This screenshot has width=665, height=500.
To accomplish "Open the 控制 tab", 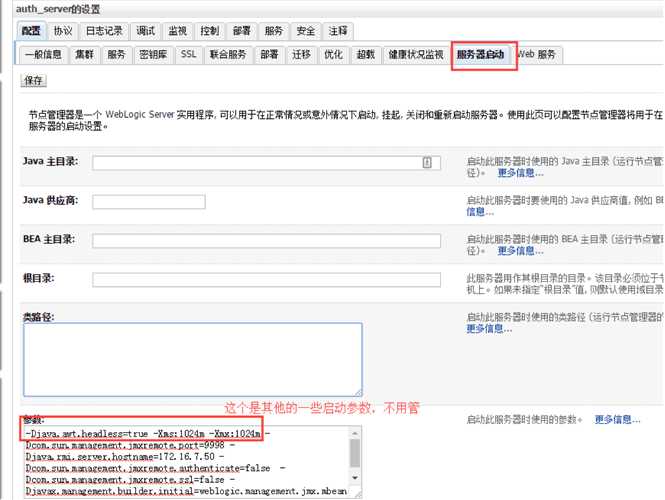I will tap(210, 31).
